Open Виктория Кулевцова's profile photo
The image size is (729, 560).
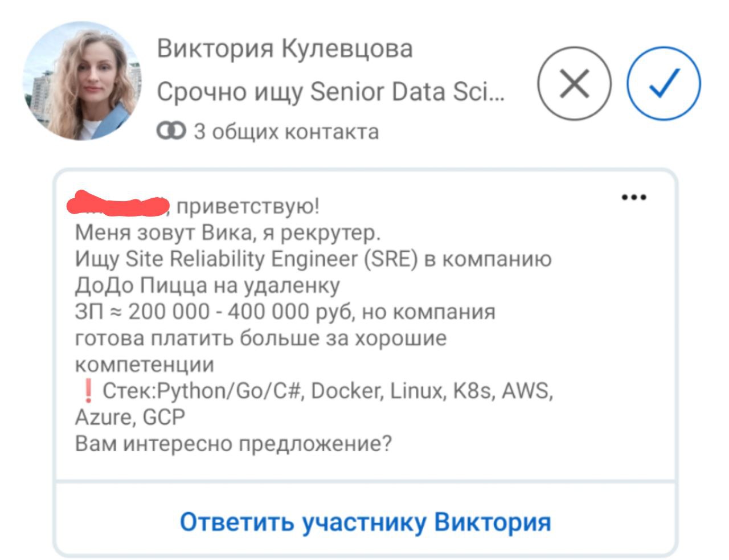coord(81,81)
